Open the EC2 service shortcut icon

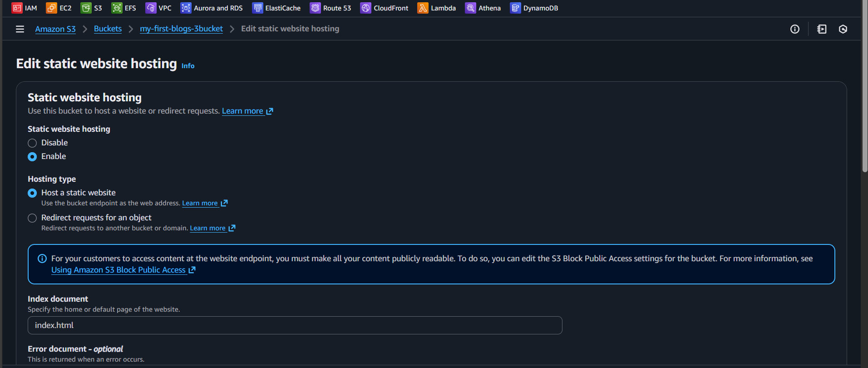51,8
